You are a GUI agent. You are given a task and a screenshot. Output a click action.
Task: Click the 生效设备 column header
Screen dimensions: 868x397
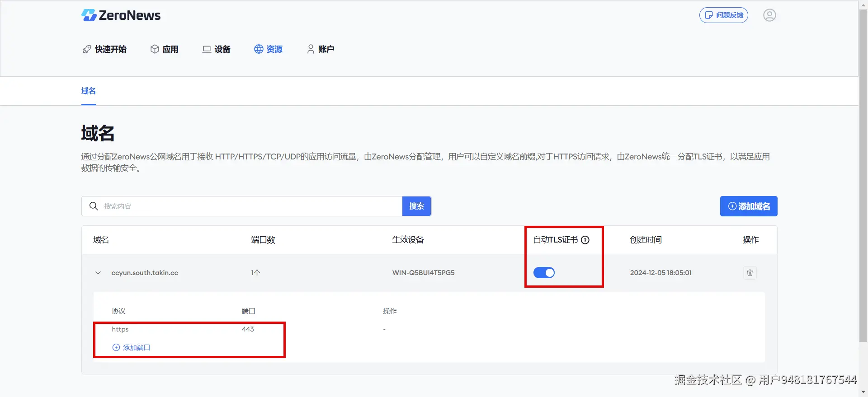(408, 240)
